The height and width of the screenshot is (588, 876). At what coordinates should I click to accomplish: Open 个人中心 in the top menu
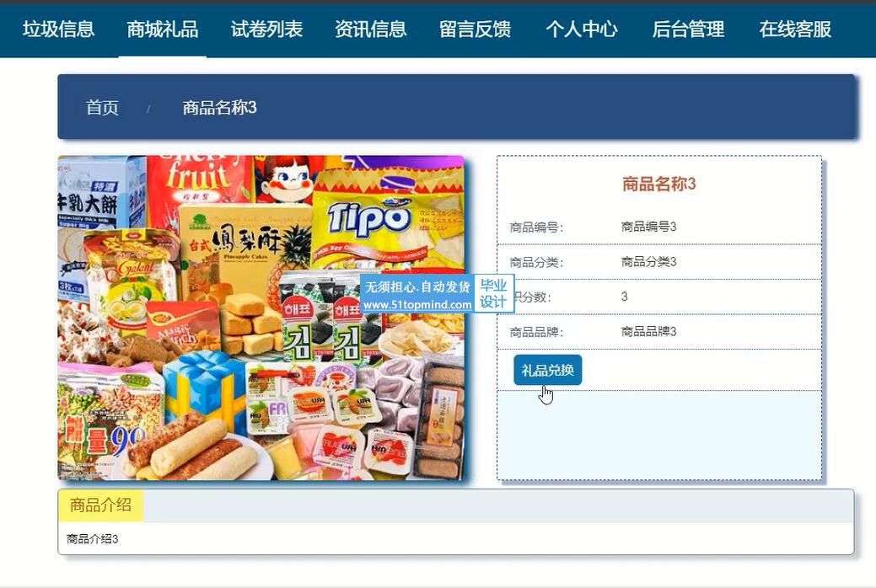(x=582, y=29)
